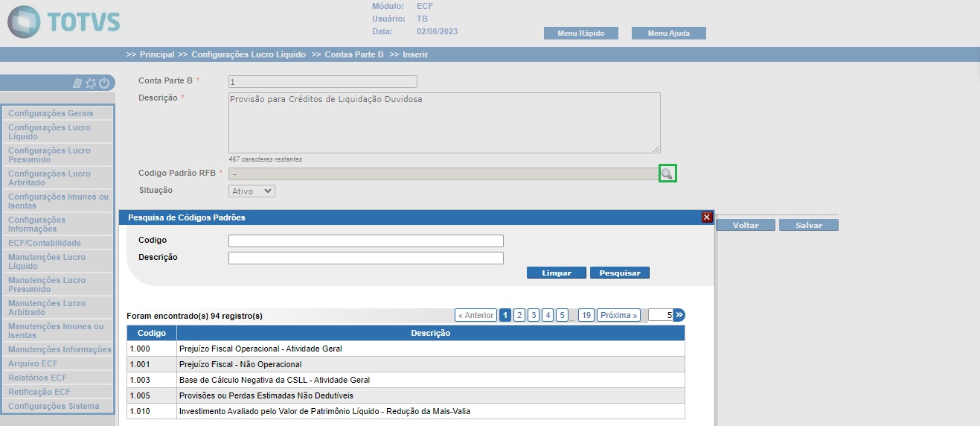Open Menu Ajuda
Image resolution: width=980 pixels, height=426 pixels.
point(668,34)
